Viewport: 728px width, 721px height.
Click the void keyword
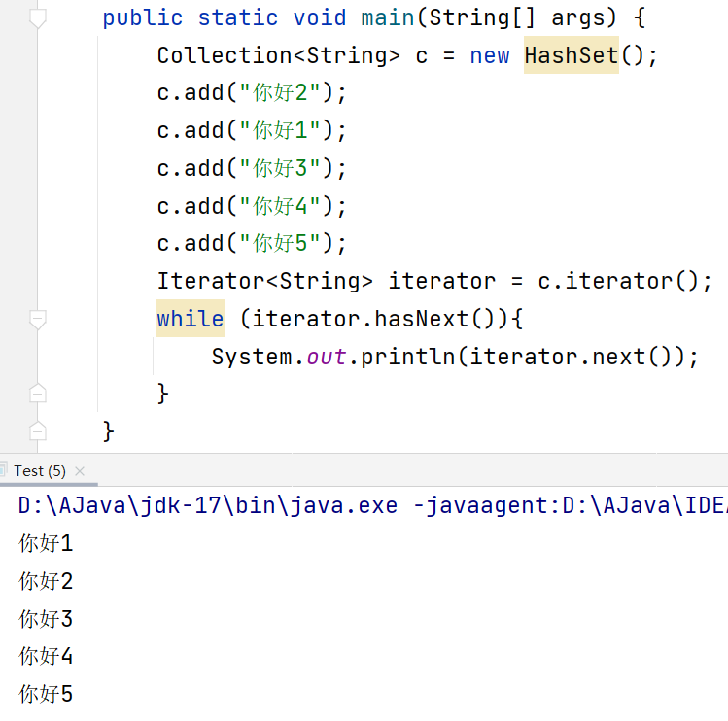[320, 18]
